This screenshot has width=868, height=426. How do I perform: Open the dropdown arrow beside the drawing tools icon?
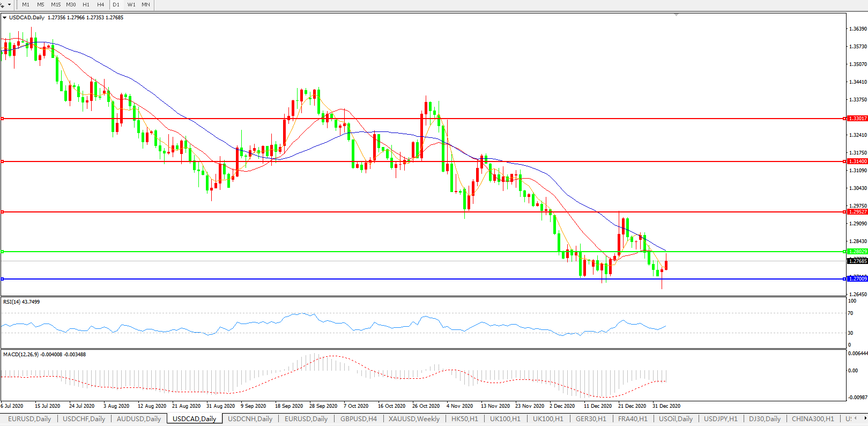(9, 5)
